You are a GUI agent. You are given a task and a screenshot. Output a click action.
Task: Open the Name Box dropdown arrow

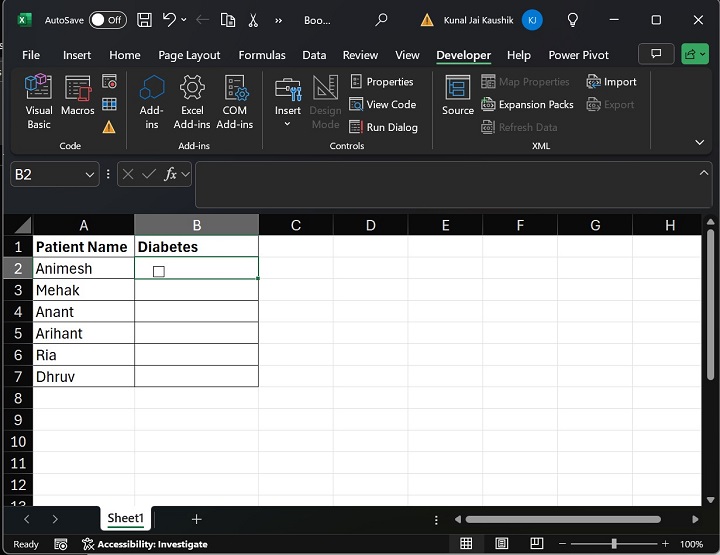pyautogui.click(x=90, y=174)
